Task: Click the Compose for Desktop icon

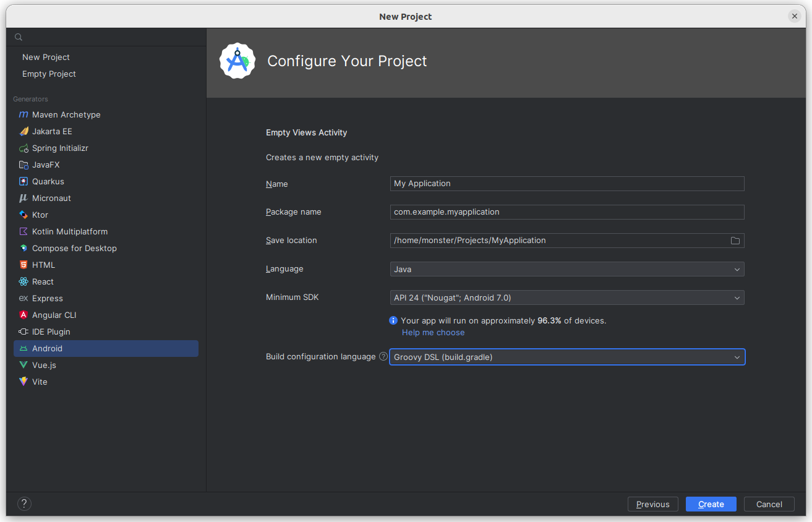Action: [x=24, y=248]
